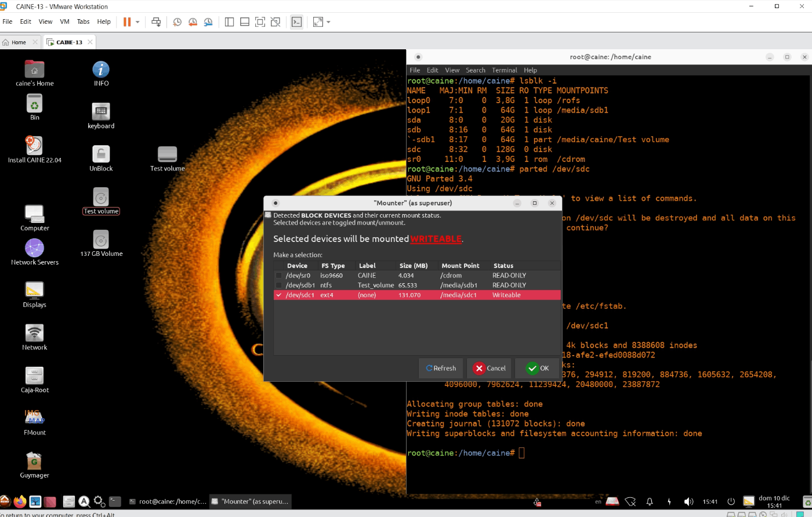The image size is (812, 517).
Task: Tick the /dev/sr0 checkbox in Mounter
Action: [x=278, y=276]
